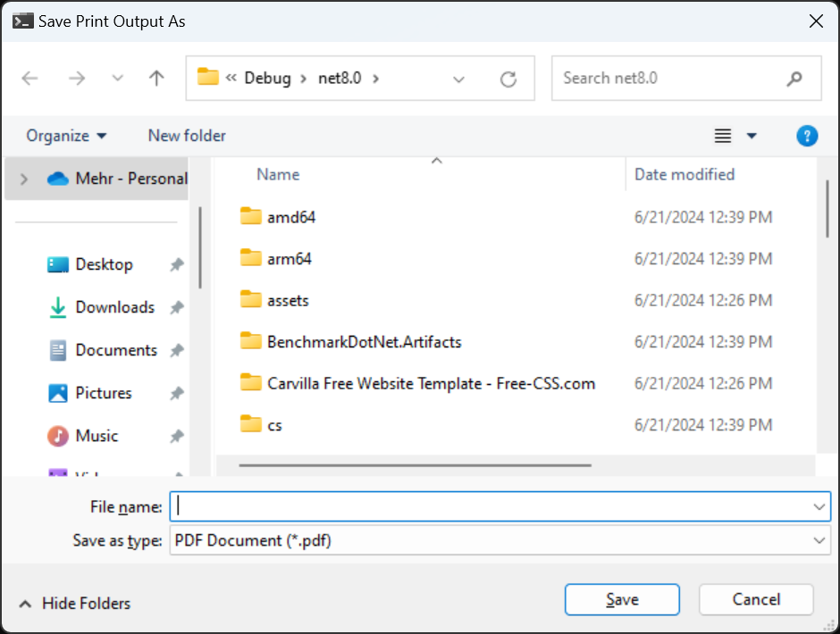Expand the Mehr - Personal tree node
The height and width of the screenshot is (634, 840).
point(25,179)
